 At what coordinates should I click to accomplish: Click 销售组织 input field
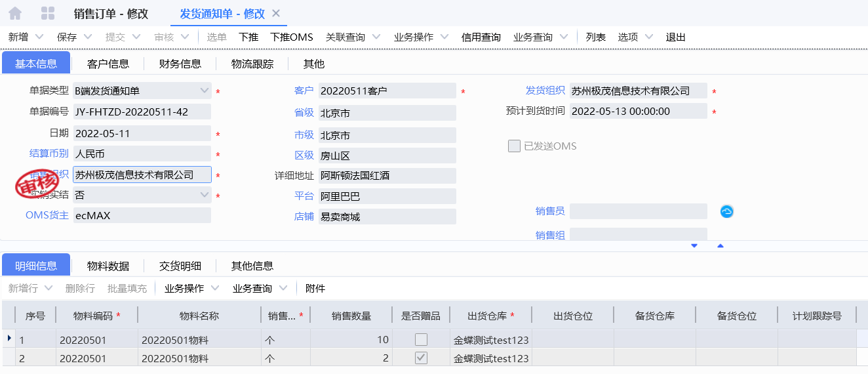[x=142, y=175]
